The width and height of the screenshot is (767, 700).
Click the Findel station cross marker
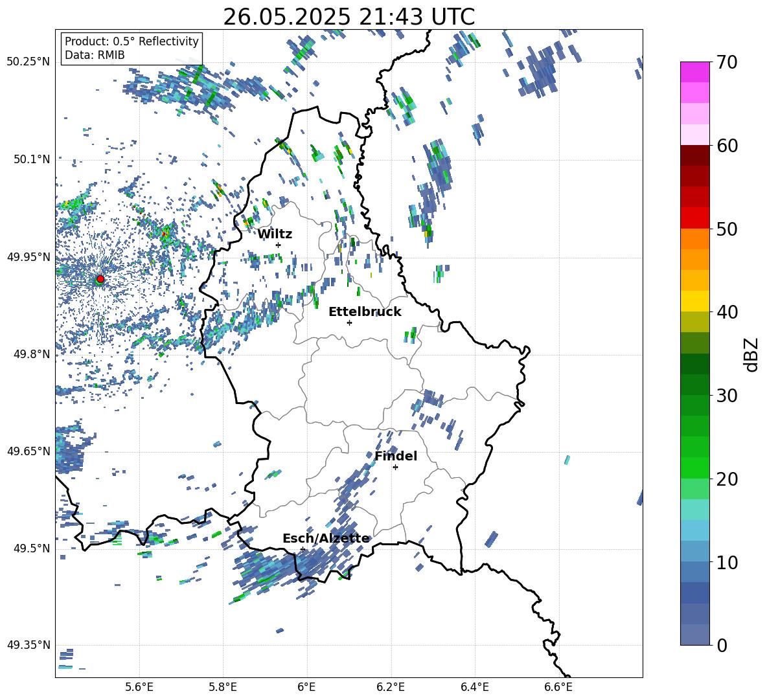[395, 468]
